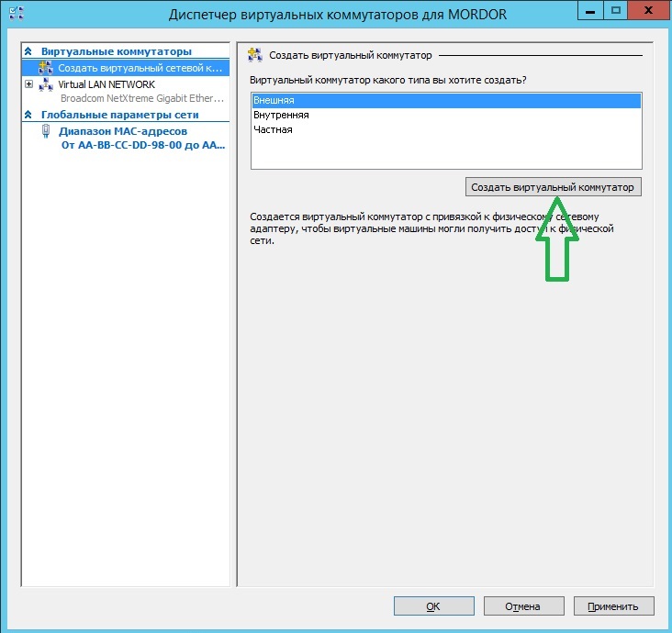The image size is (672, 633).
Task: Click the new virtual network switch icon
Action: click(46, 68)
